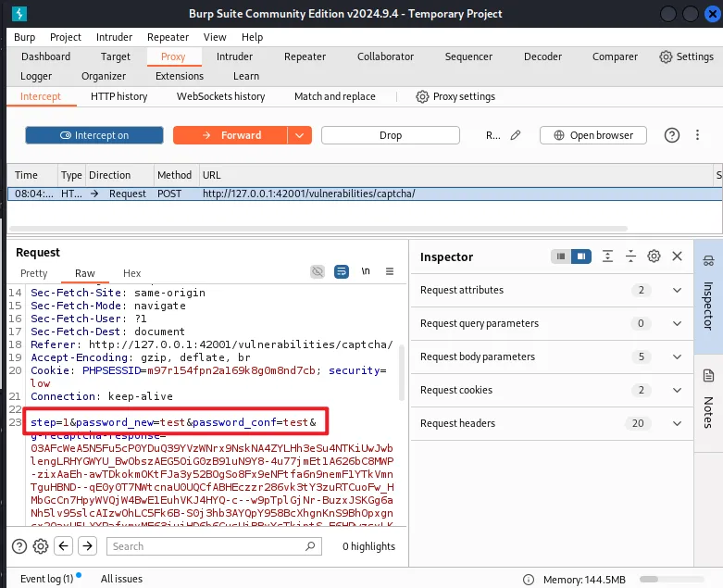Open the HTTP history sub-tab
This screenshot has height=588, width=723.
point(119,96)
